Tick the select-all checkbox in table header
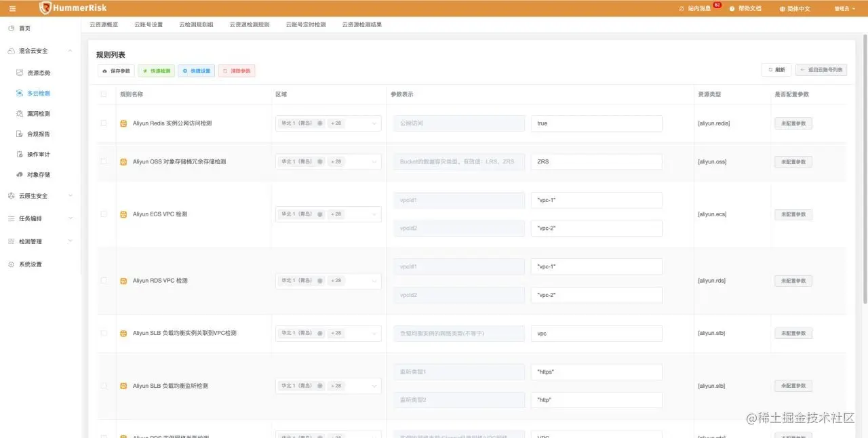Image resolution: width=868 pixels, height=438 pixels. tap(104, 94)
